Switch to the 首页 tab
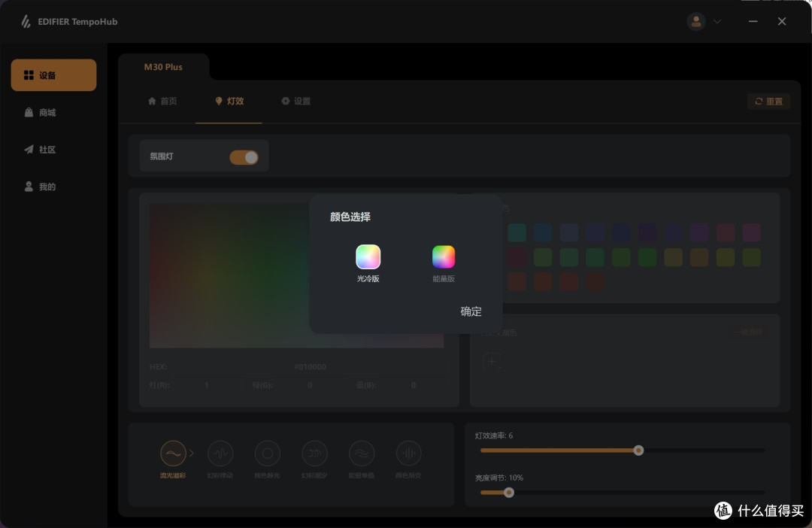Screen dimensions: 812x528 click(x=162, y=101)
